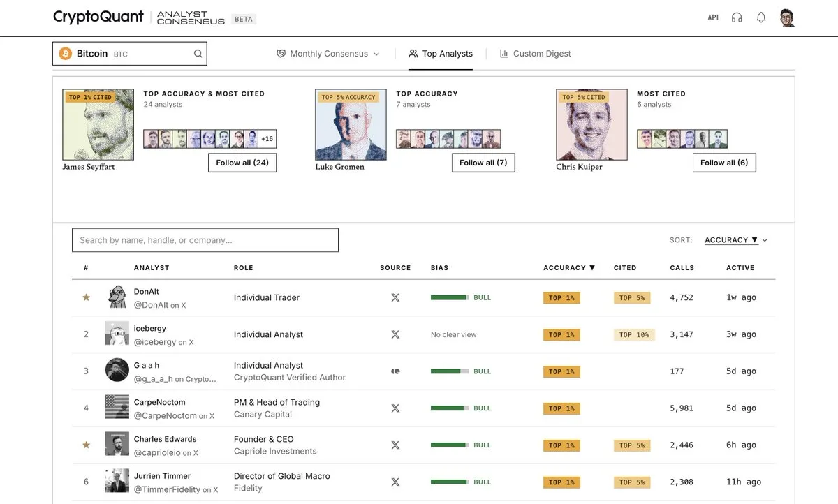Follow all 24 top accuracy & cited analysts
The image size is (838, 504).
click(242, 163)
